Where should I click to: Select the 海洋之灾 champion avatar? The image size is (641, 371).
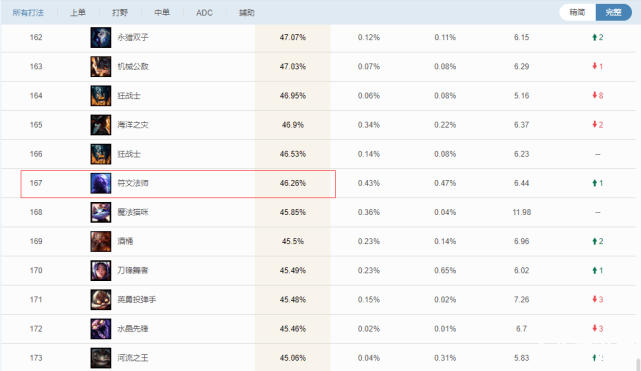(101, 125)
